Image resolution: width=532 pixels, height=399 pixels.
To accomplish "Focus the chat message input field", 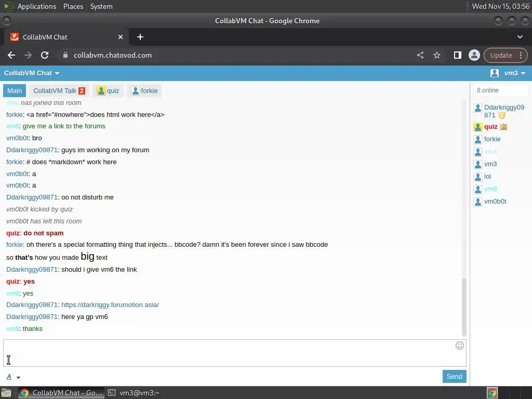I will [x=234, y=353].
